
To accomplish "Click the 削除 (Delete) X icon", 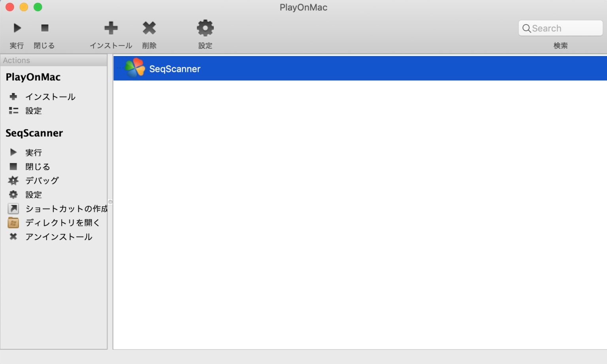I will pyautogui.click(x=149, y=28).
